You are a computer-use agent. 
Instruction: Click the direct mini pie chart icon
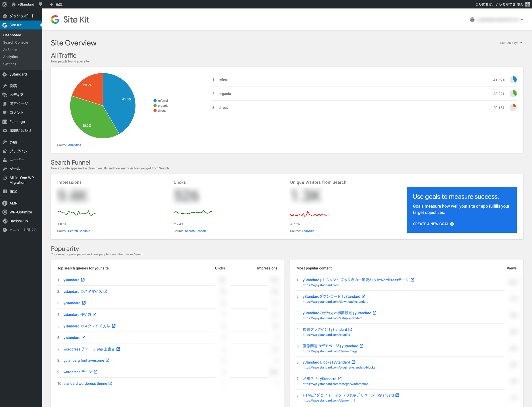[x=513, y=107]
